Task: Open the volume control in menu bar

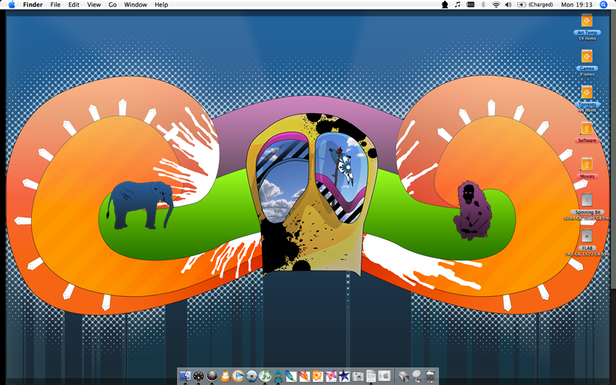Action: [508, 5]
